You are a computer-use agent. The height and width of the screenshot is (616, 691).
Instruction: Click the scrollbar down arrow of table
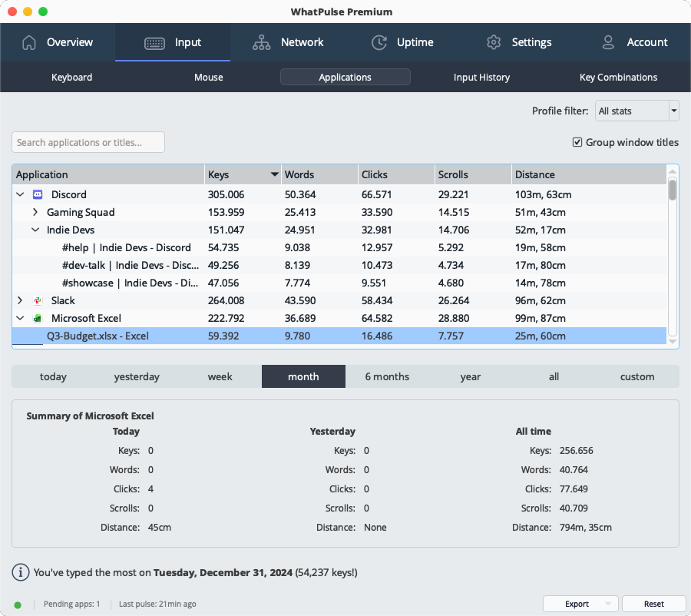pos(673,341)
